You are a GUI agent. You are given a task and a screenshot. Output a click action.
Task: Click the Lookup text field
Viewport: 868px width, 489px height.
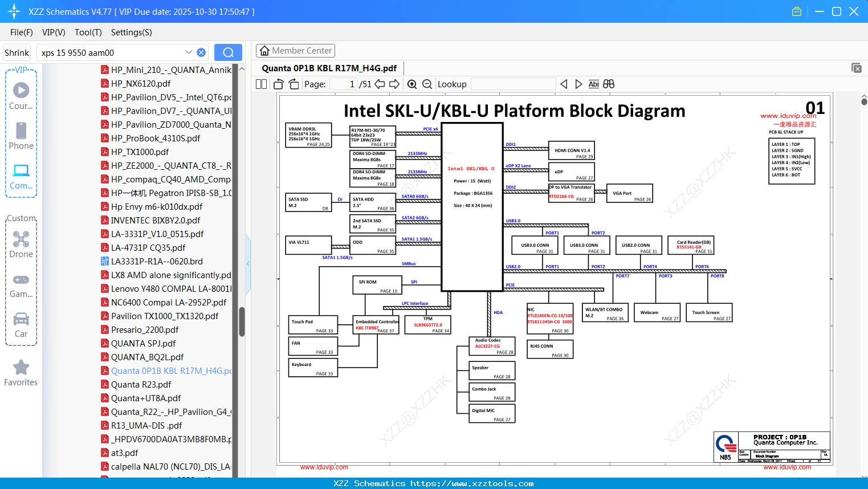pos(514,84)
